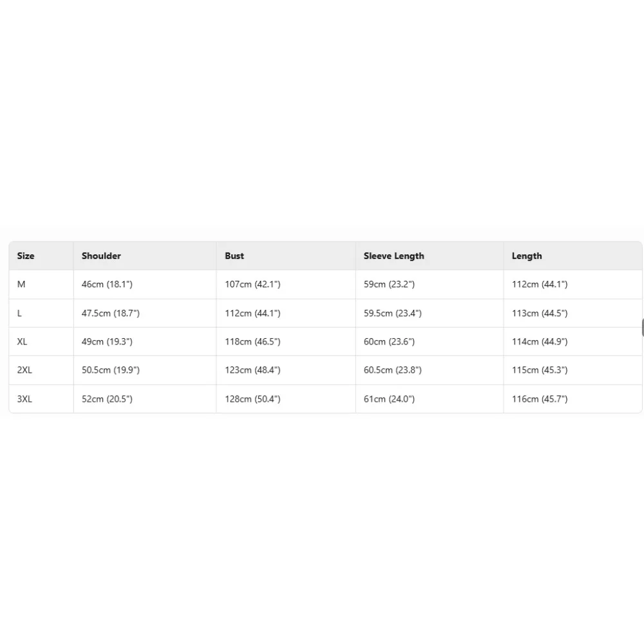This screenshot has height=644, width=644.
Task: Click the 116cm (45.7") length cell
Action: [540, 399]
